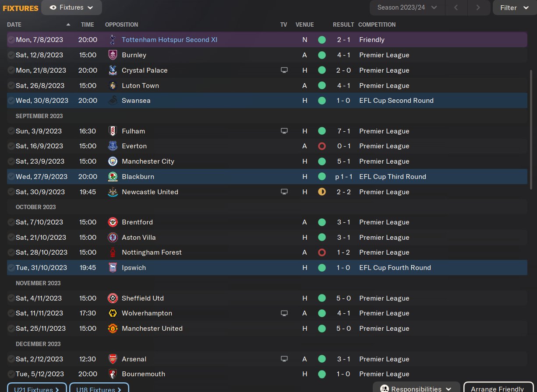The height and width of the screenshot is (392, 537).
Task: Click the Burnley club badge icon
Action: (x=113, y=55)
